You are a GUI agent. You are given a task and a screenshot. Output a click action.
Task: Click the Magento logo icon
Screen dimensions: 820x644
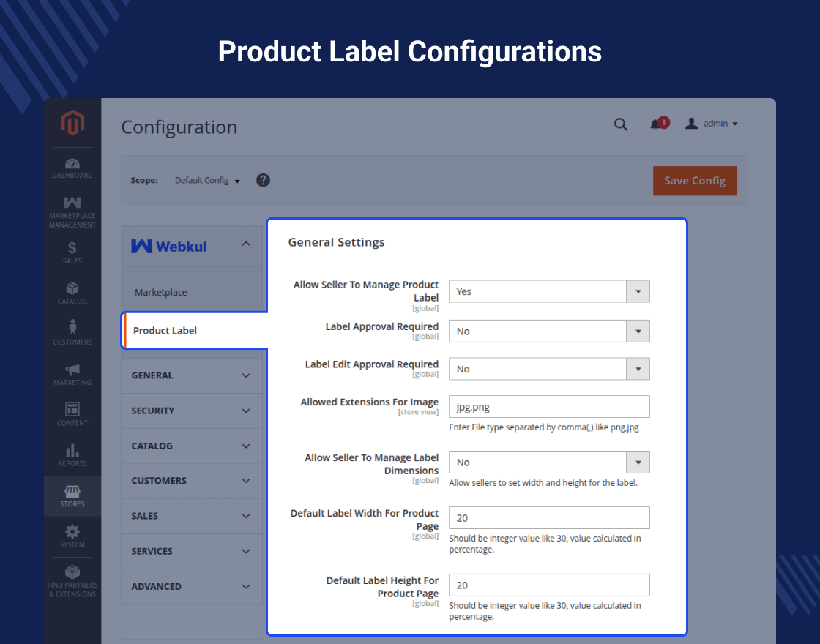[x=72, y=123]
